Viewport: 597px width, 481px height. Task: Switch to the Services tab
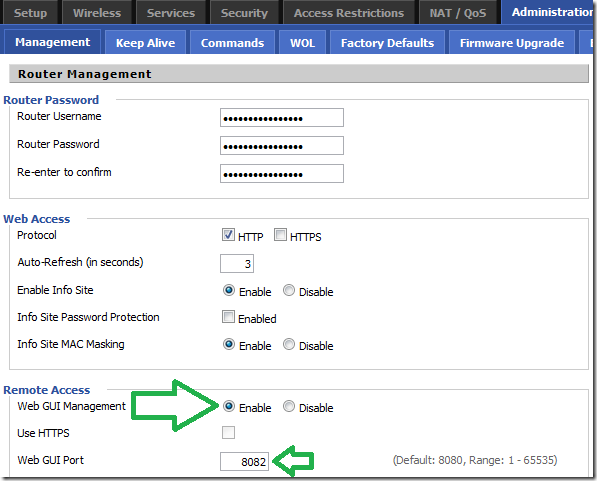[x=171, y=13]
